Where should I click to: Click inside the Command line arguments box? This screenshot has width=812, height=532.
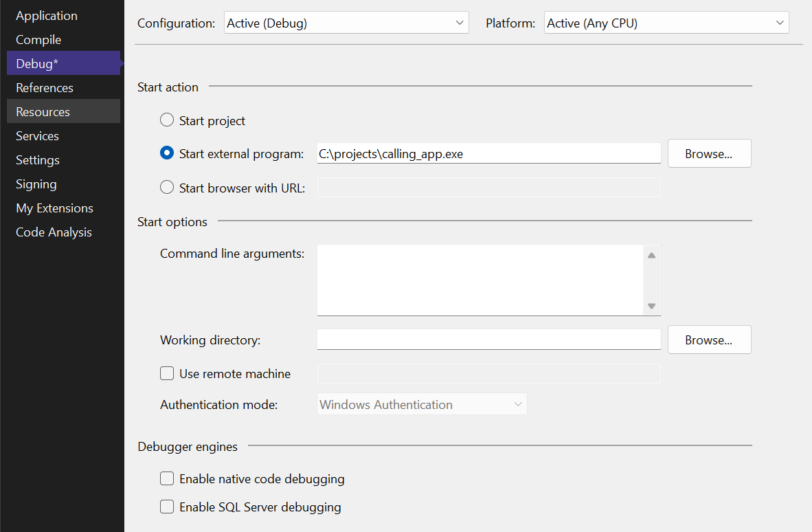[x=481, y=278]
